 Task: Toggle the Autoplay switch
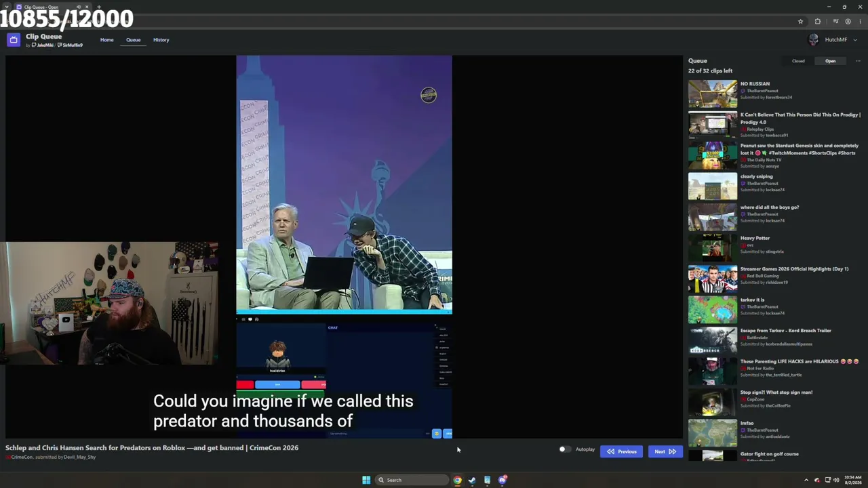tap(564, 449)
